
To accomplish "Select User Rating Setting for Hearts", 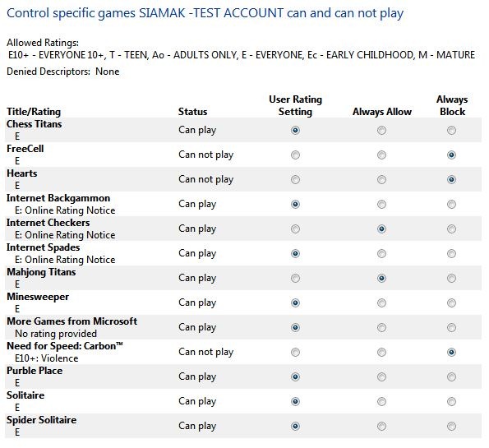I will click(295, 179).
